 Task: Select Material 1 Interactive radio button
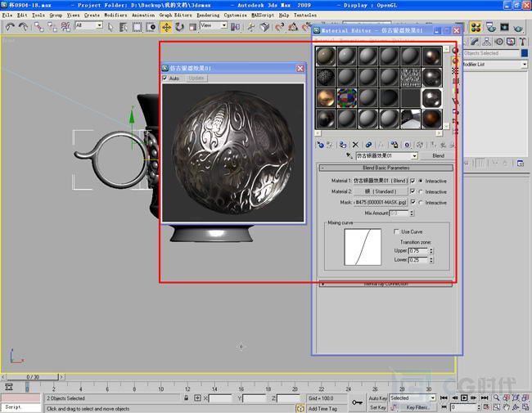coord(421,181)
